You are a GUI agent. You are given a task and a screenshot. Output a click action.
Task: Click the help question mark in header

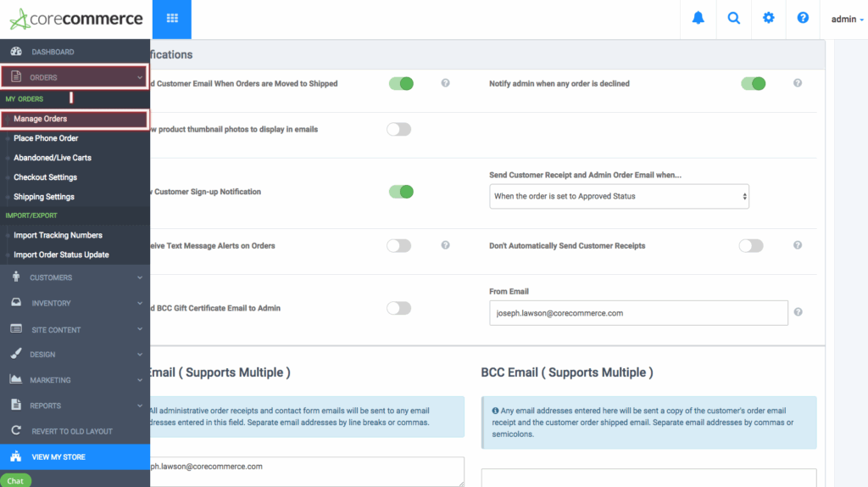pos(803,19)
